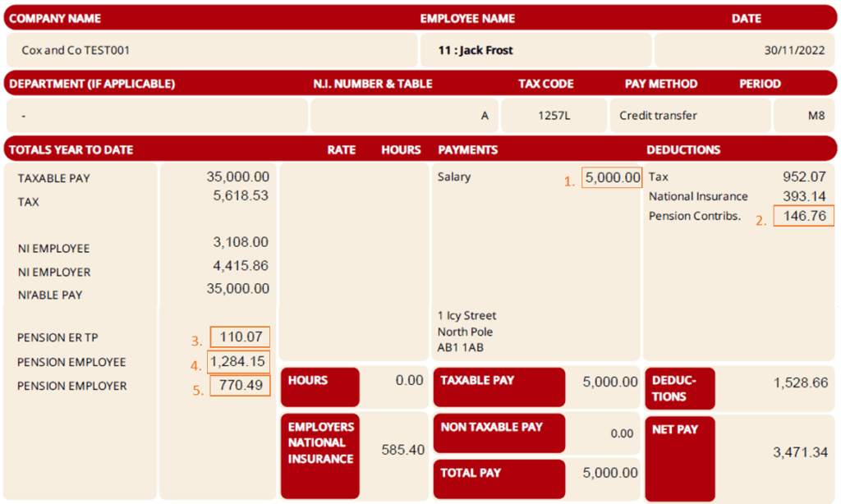Click the PENSION EMPLOYER label
This screenshot has height=504, width=841.
(72, 386)
